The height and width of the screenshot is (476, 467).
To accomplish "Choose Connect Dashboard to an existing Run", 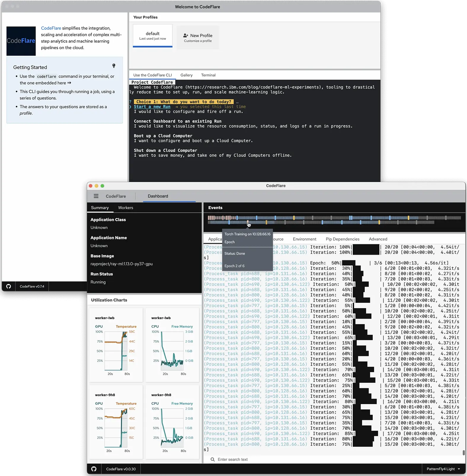I will (177, 121).
